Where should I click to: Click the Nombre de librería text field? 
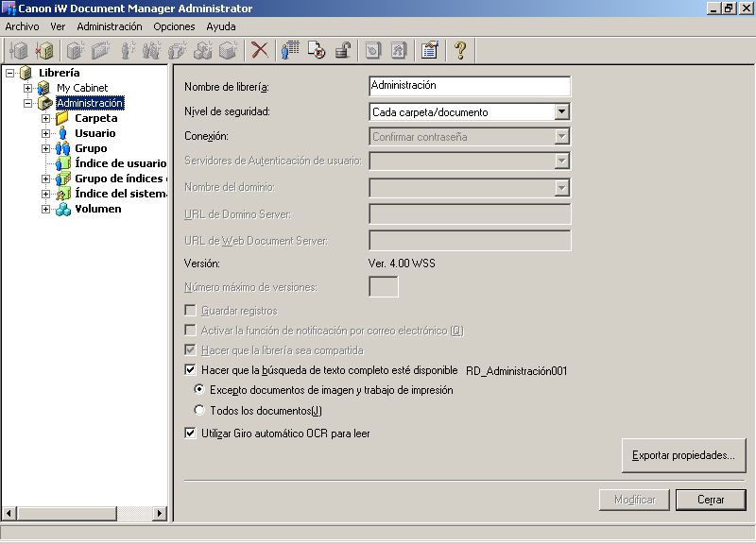pyautogui.click(x=470, y=86)
